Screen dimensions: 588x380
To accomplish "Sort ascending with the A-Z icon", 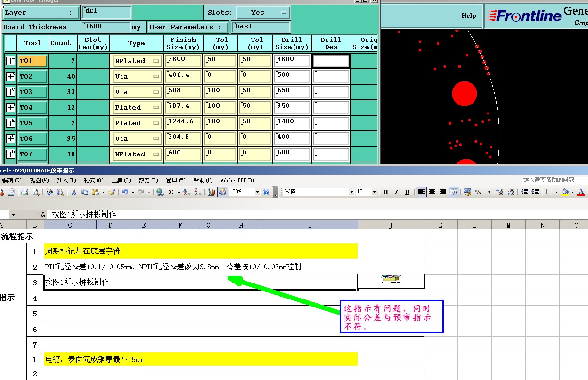I will (x=187, y=192).
